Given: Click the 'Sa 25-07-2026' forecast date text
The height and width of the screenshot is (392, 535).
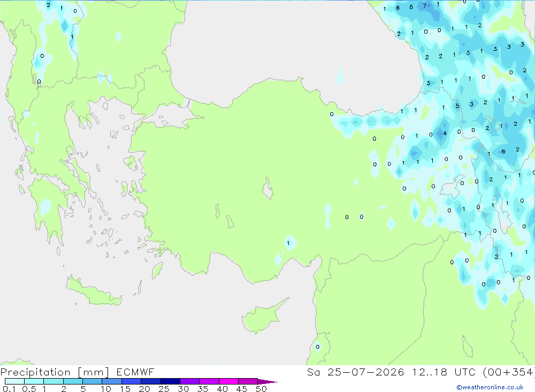Looking at the screenshot, I should [x=356, y=372].
